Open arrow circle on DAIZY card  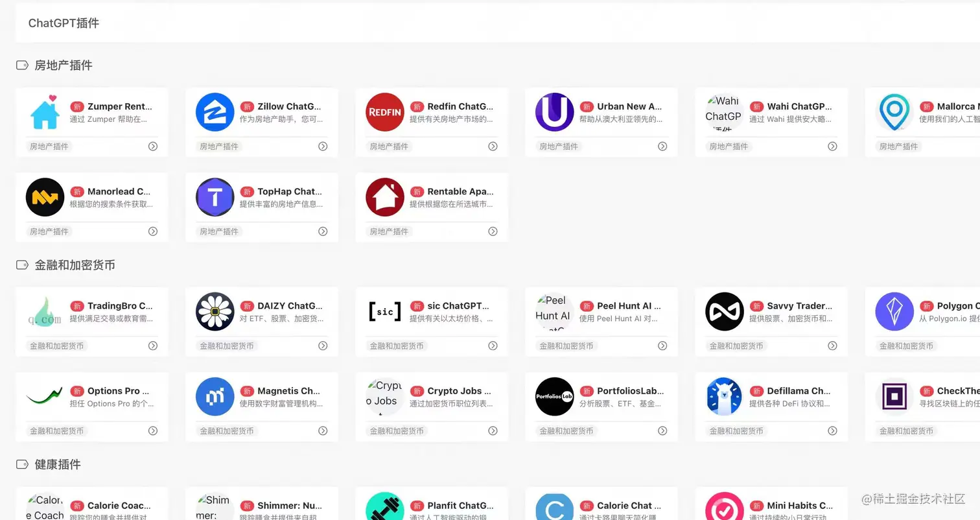click(x=323, y=346)
